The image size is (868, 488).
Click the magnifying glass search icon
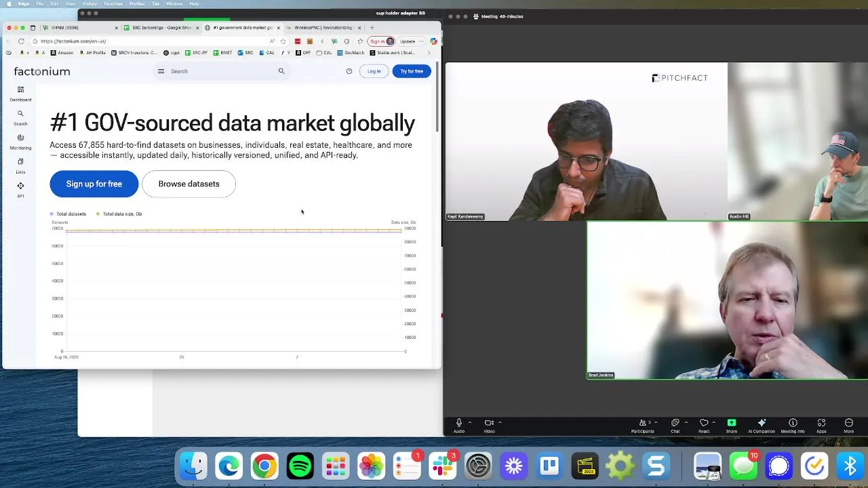[x=281, y=71]
